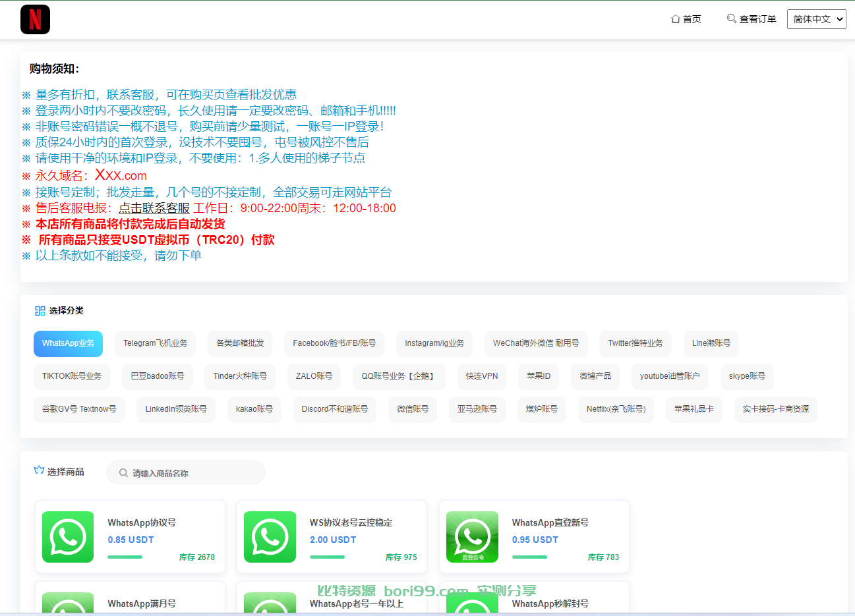Click the category grid icon beside 选择分类
Screen dimensions: 855x616
point(40,311)
